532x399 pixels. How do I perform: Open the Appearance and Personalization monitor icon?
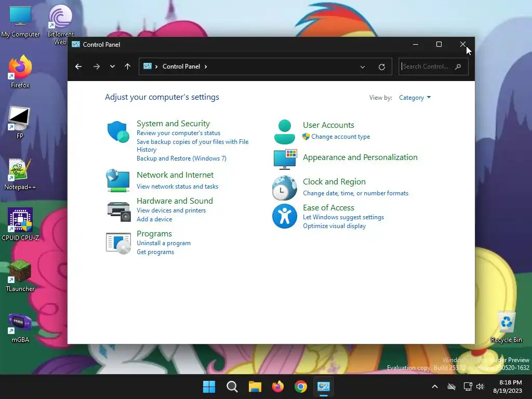[x=285, y=159]
